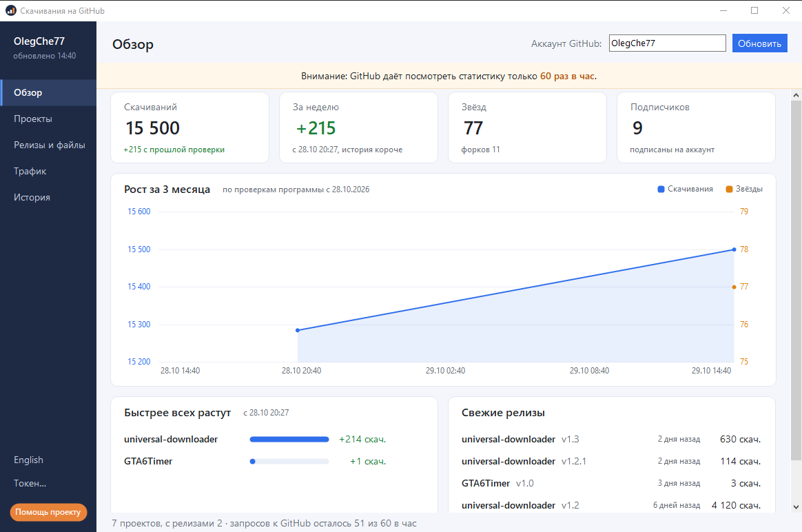The image size is (802, 532).
Task: Open the universal-downloader v1.3 release row
Action: tap(611, 440)
